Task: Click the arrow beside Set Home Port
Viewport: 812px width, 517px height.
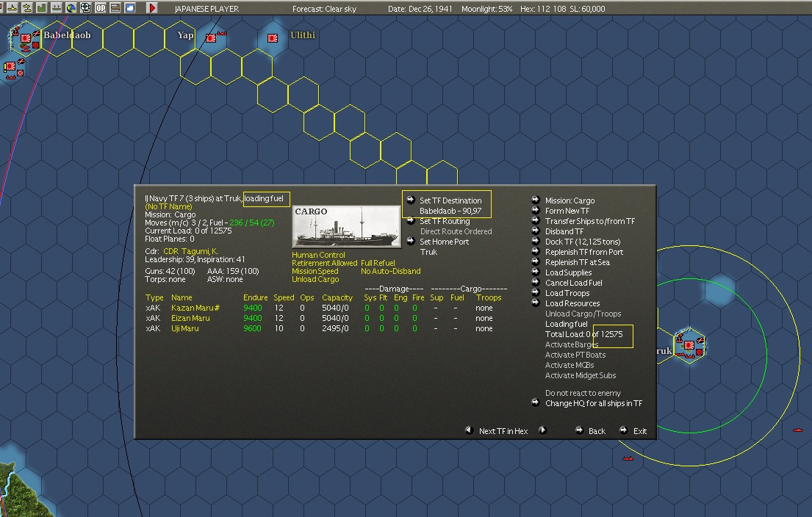Action: coord(411,241)
